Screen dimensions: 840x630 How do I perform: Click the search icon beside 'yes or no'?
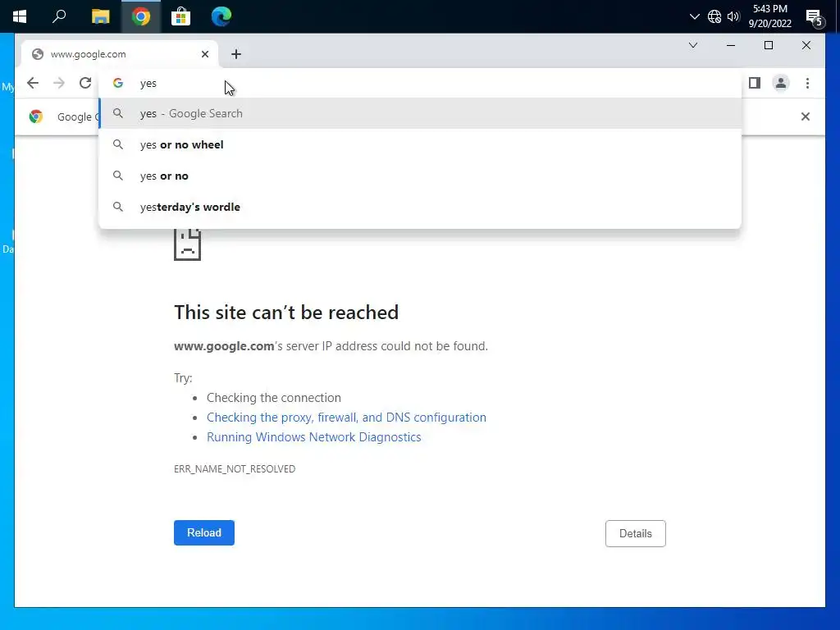118,176
